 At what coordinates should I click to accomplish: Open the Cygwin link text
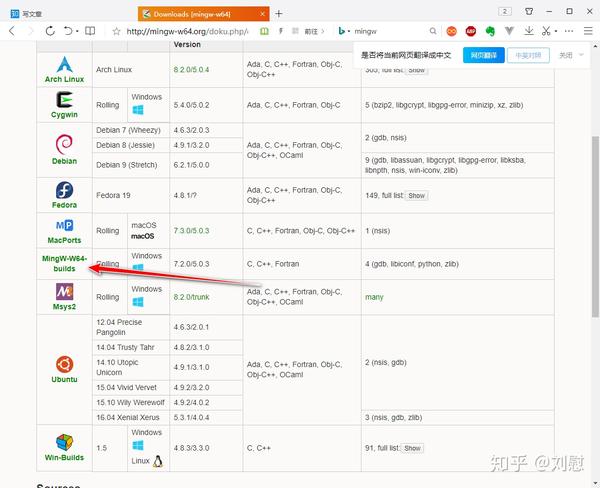pos(64,115)
